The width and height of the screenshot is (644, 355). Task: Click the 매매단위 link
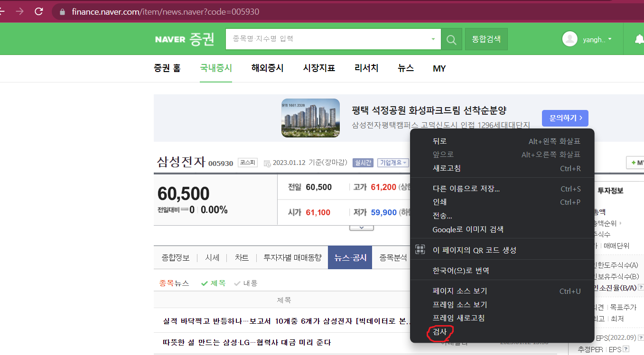pos(616,246)
